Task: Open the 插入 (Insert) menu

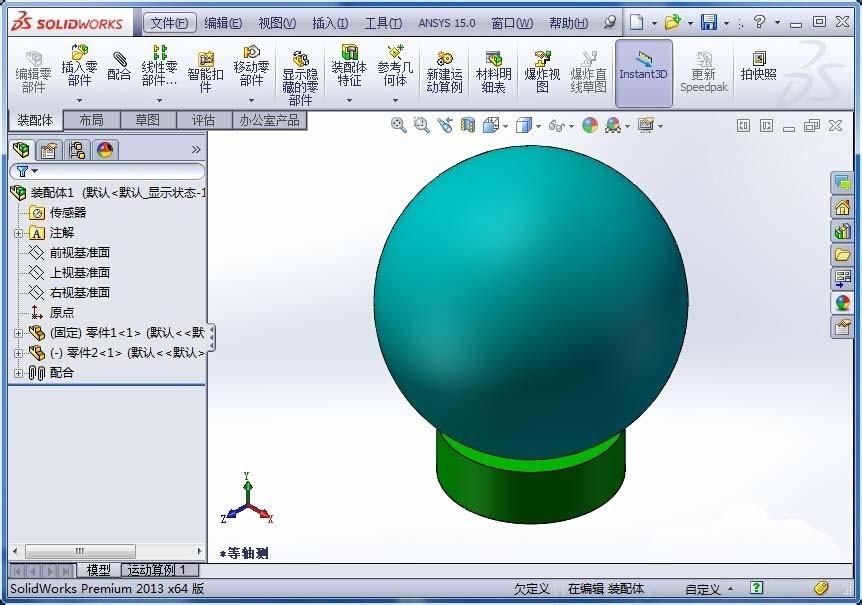Action: pyautogui.click(x=330, y=22)
